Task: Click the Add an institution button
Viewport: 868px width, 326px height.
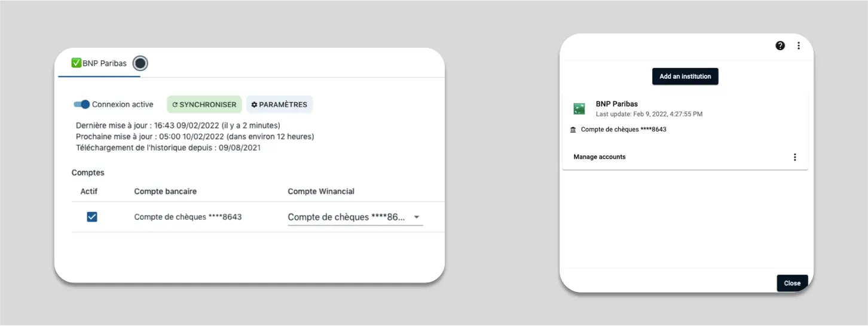Action: click(x=685, y=76)
